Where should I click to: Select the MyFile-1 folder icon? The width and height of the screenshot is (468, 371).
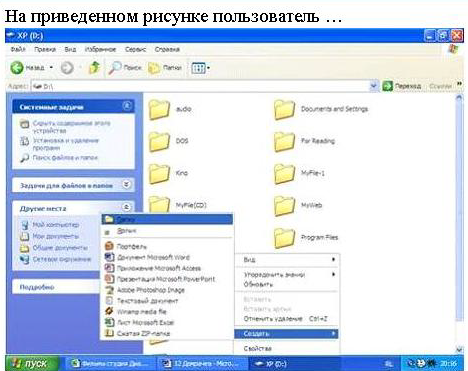click(x=284, y=173)
